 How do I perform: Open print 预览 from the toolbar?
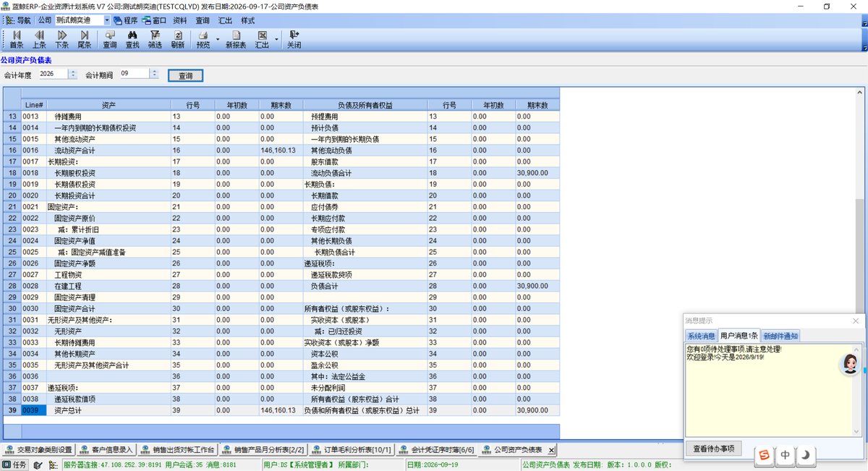[203, 40]
